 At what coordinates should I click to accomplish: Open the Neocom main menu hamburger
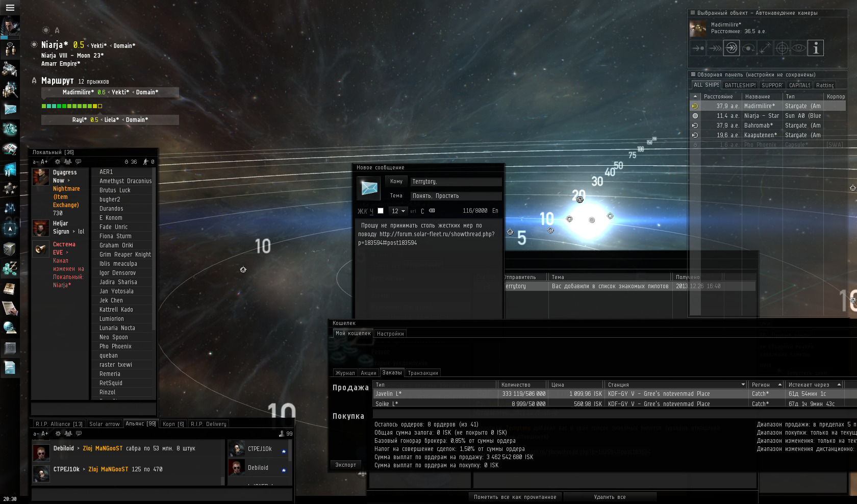coord(10,8)
